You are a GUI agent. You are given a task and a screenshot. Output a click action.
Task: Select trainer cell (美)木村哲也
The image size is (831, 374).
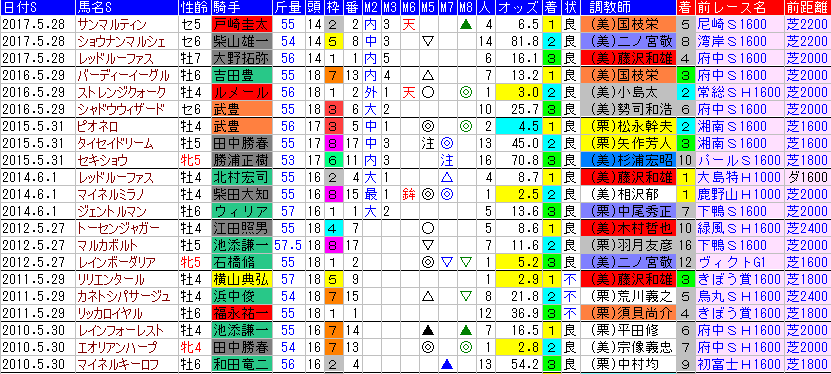tap(629, 228)
